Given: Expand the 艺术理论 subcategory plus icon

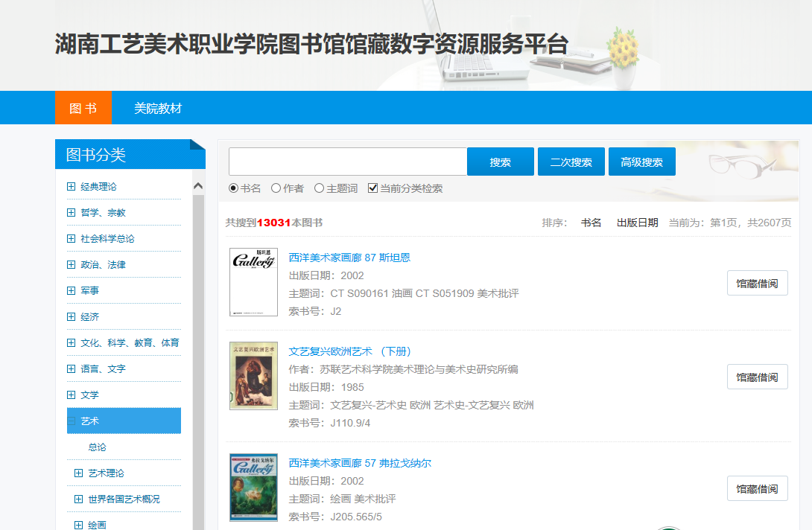Looking at the screenshot, I should point(78,473).
